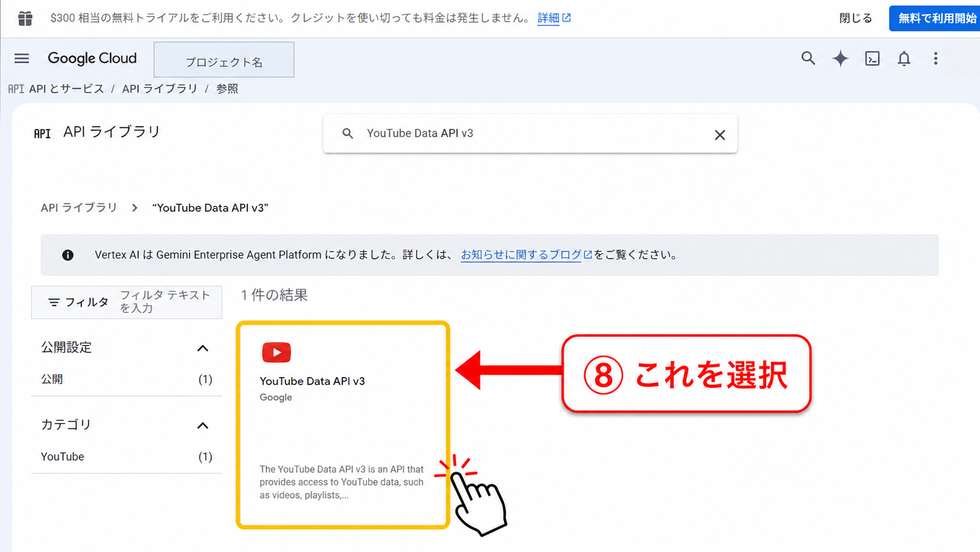
Task: Click the API icon beside API ライブラリ title
Action: [x=42, y=134]
